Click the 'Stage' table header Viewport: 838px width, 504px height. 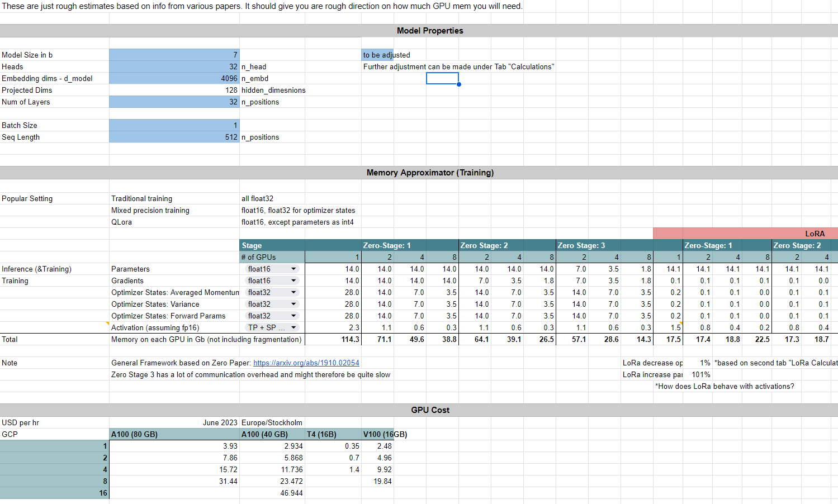(272, 245)
